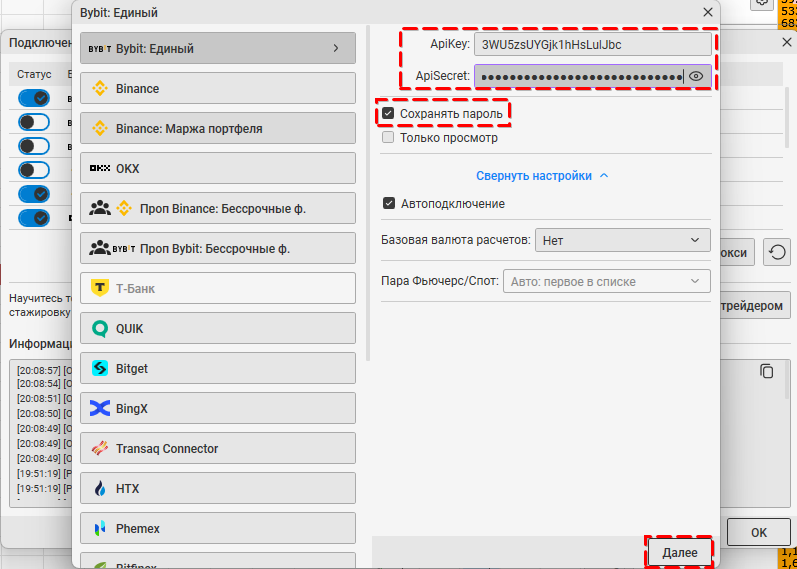Screen dimensions: 797x569
Task: Collapse settings via Свернуть настройки
Action: (542, 176)
